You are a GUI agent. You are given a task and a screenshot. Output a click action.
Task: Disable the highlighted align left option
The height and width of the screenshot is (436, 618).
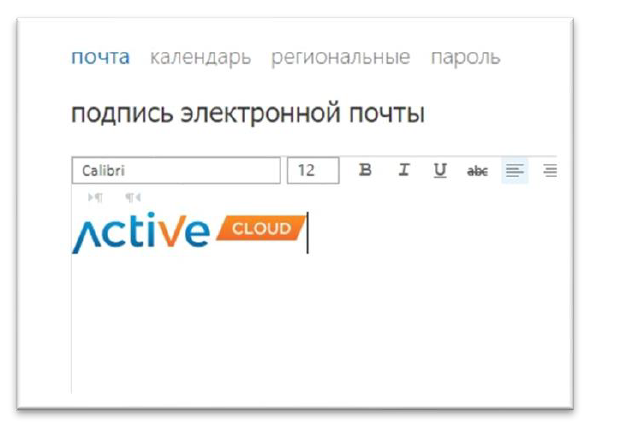pyautogui.click(x=514, y=171)
